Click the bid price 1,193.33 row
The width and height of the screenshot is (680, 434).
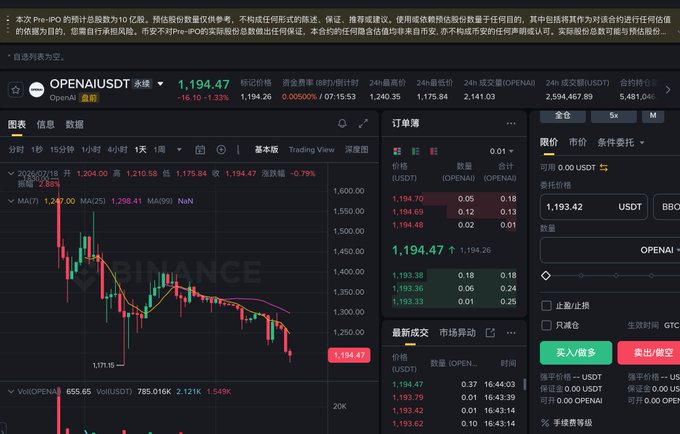click(x=454, y=301)
